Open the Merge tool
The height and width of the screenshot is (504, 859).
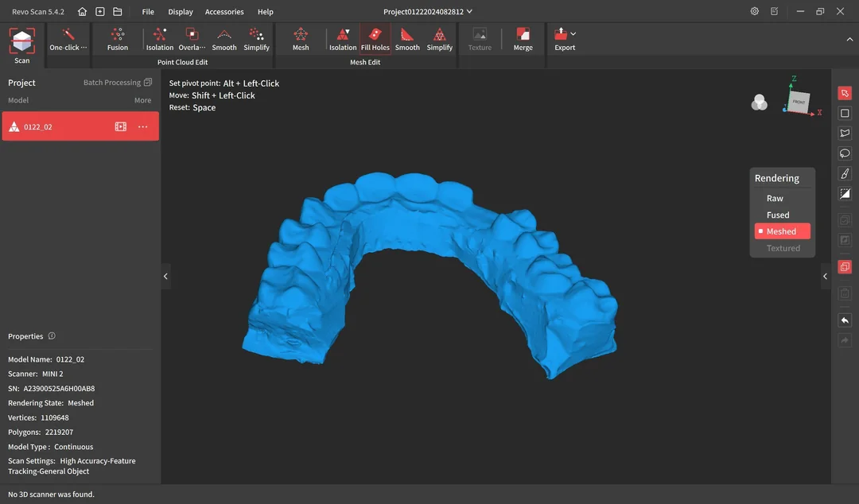[x=523, y=39]
